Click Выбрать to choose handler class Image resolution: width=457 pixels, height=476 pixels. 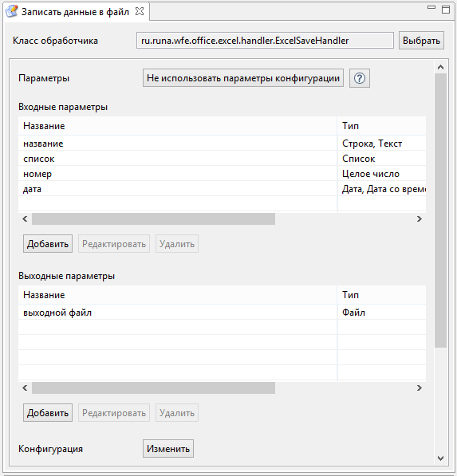tap(421, 41)
